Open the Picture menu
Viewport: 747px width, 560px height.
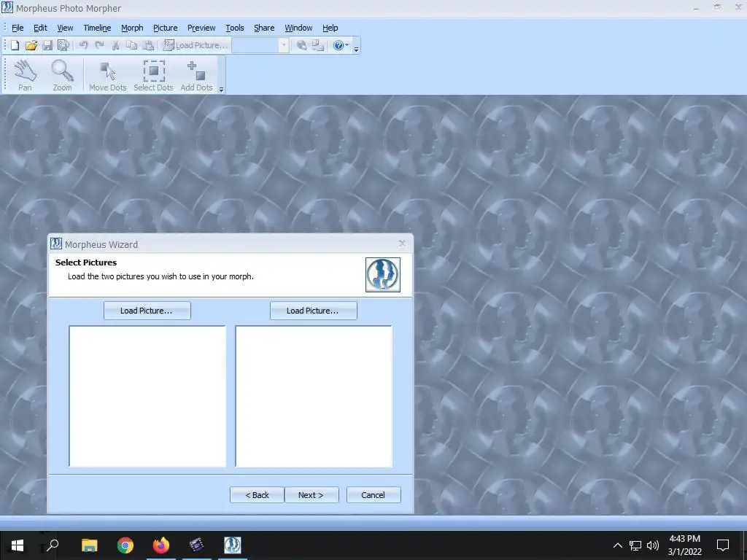(166, 28)
